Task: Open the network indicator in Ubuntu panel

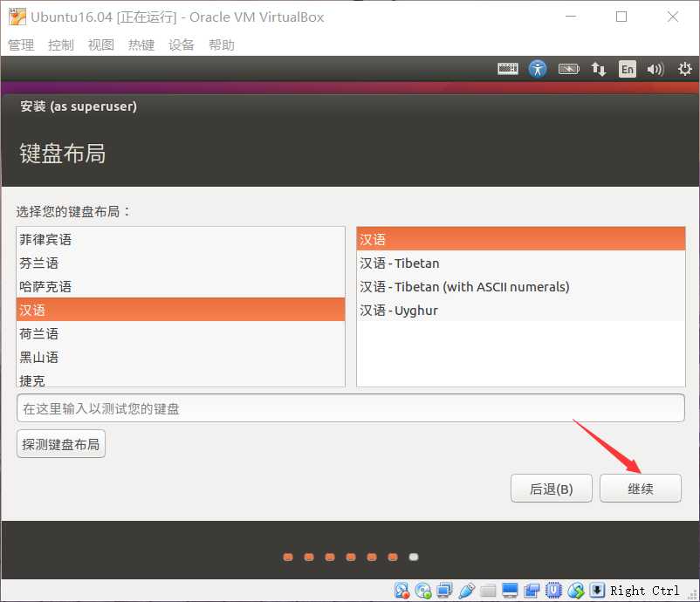Action: [x=598, y=69]
